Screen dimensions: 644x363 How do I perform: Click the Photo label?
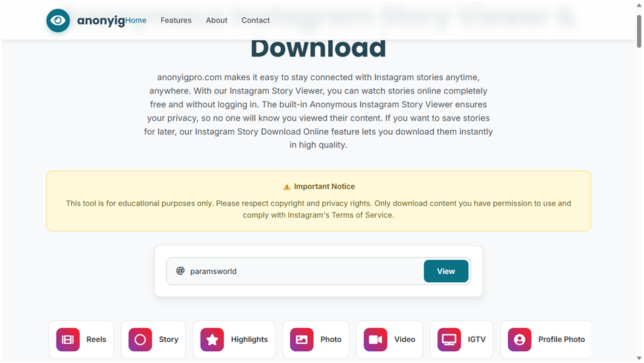click(331, 339)
